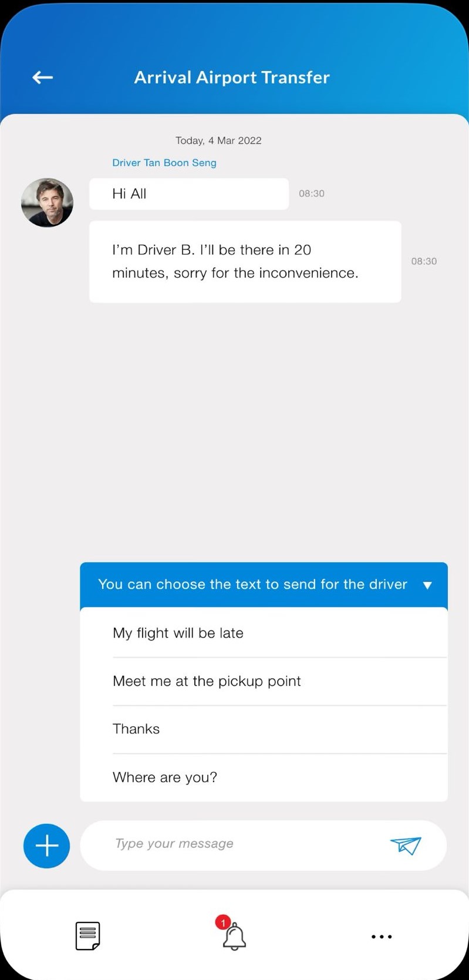Select 'Meet me at the pickup point'
Image resolution: width=469 pixels, height=980 pixels.
(x=207, y=681)
